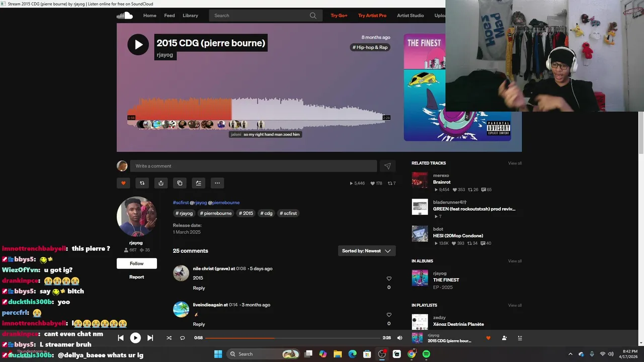
Task: Open related track Brainrot by merexo
Action: pos(442,182)
